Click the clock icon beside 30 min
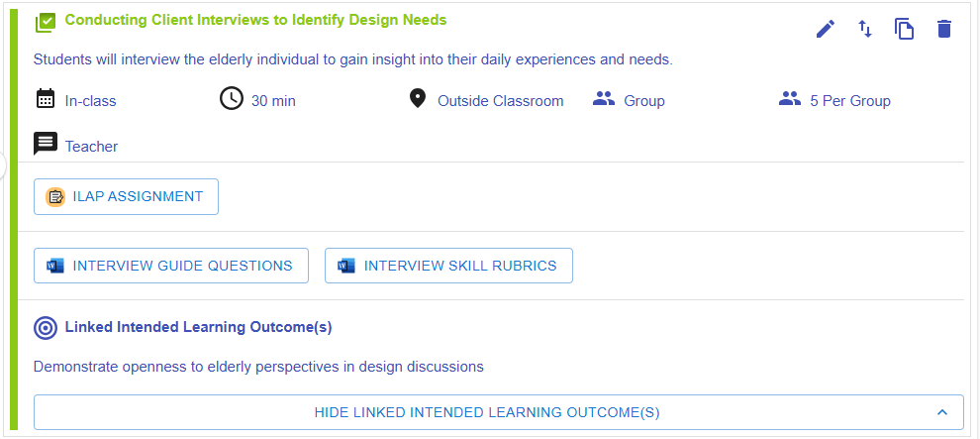 [231, 99]
